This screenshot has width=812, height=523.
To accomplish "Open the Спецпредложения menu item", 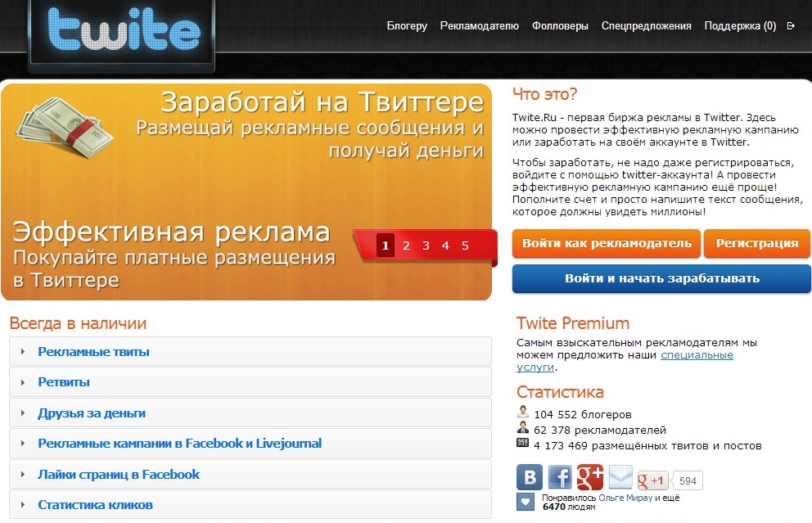I will point(647,26).
